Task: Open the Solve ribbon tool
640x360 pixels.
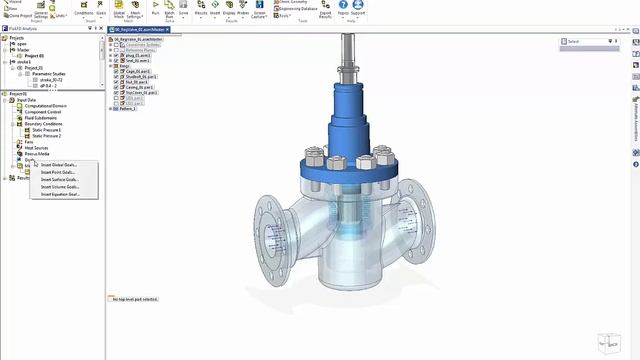Action: pyautogui.click(x=184, y=8)
